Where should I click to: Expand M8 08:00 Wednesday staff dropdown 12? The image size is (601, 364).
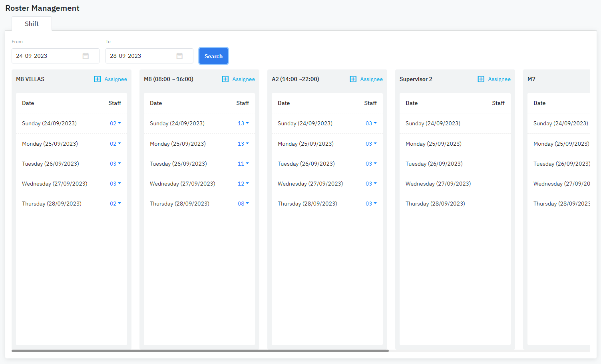click(x=243, y=184)
